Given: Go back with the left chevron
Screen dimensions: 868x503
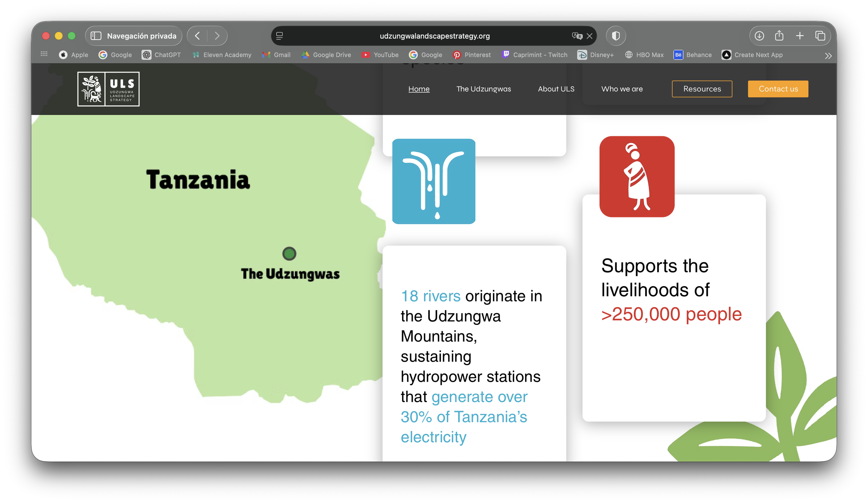Looking at the screenshot, I should click(x=197, y=36).
